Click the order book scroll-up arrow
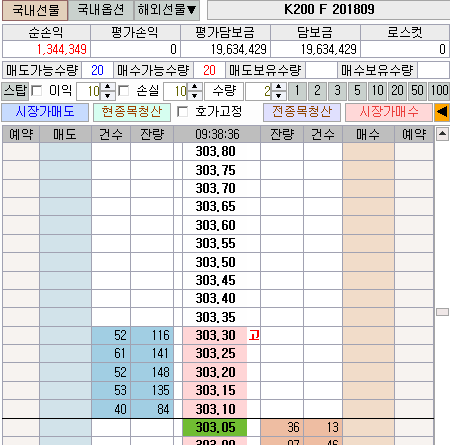 pyautogui.click(x=442, y=134)
